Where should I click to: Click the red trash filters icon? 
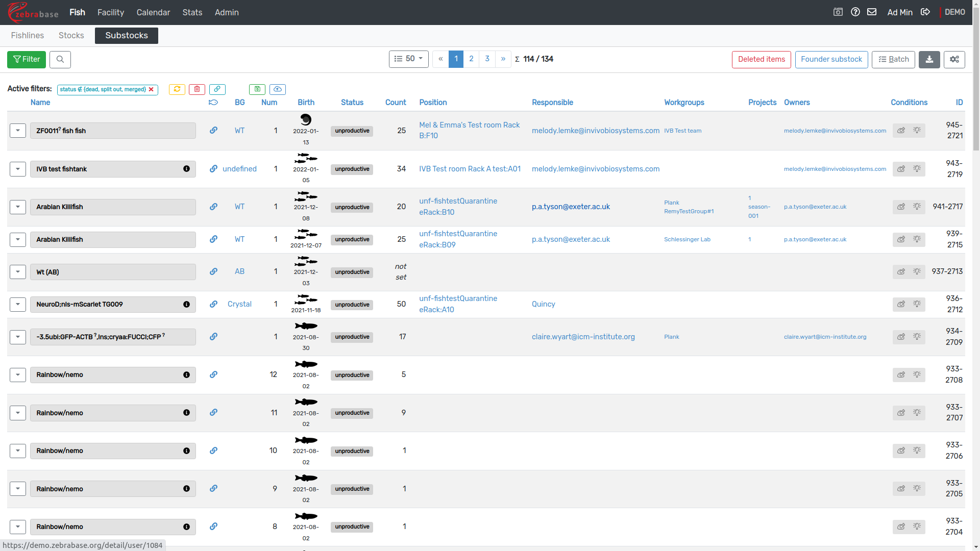[197, 89]
